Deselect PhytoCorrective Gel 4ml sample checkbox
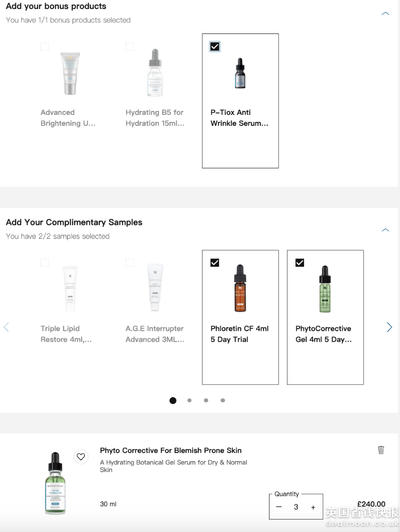The image size is (400, 532). coord(300,263)
